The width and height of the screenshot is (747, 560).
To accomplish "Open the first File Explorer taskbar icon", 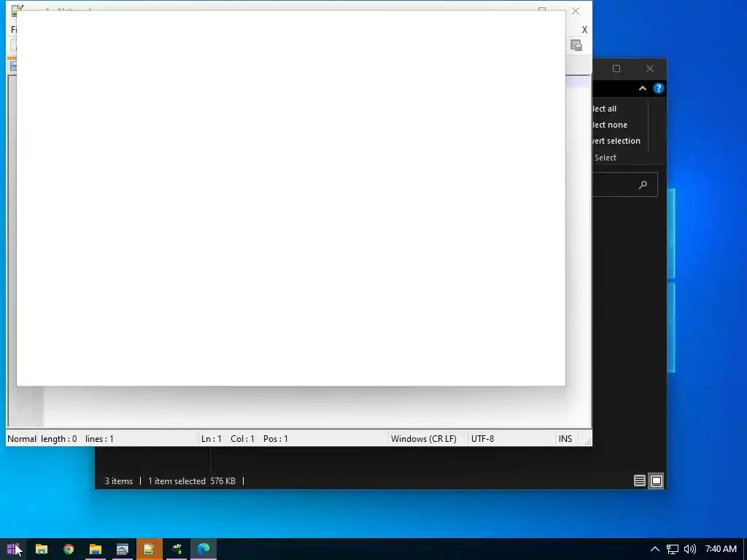I will pos(42,549).
